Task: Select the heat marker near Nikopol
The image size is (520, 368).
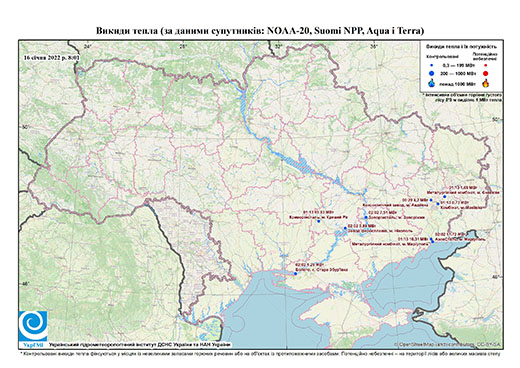Action: [345, 228]
